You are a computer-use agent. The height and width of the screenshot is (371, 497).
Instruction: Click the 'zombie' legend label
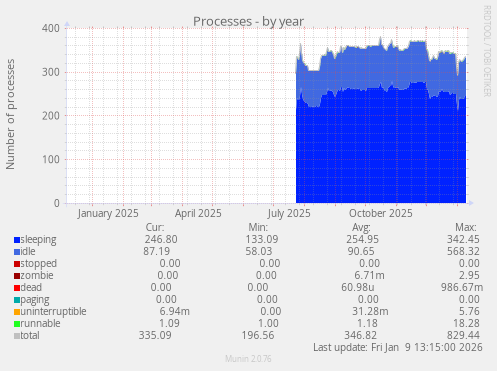pyautogui.click(x=37, y=275)
